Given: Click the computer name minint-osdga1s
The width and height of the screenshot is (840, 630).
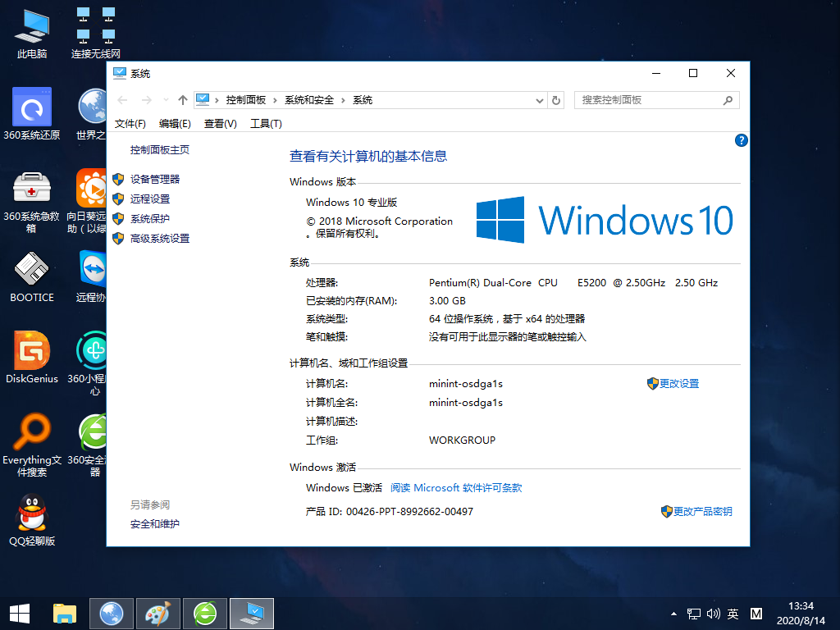Looking at the screenshot, I should pos(466,384).
